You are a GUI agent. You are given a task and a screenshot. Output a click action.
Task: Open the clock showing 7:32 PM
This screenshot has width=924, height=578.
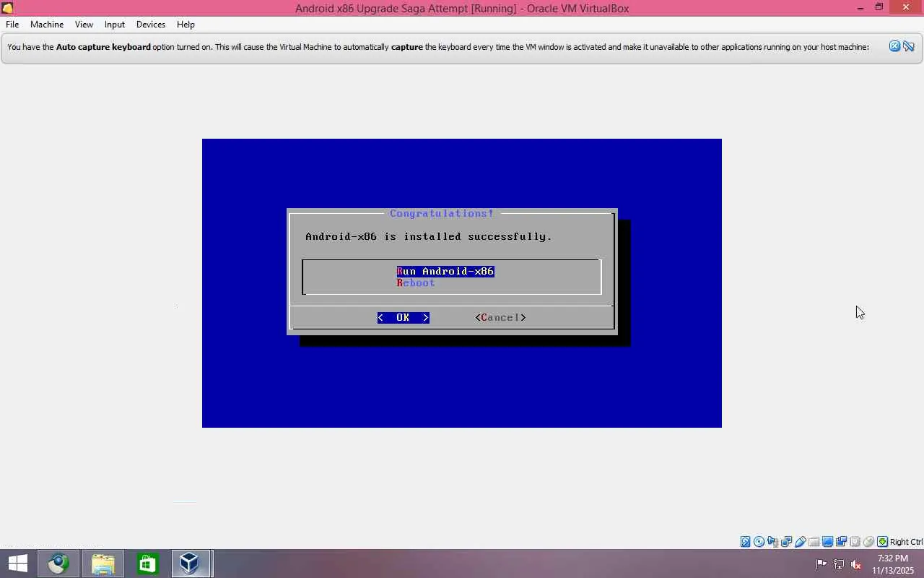tap(893, 564)
